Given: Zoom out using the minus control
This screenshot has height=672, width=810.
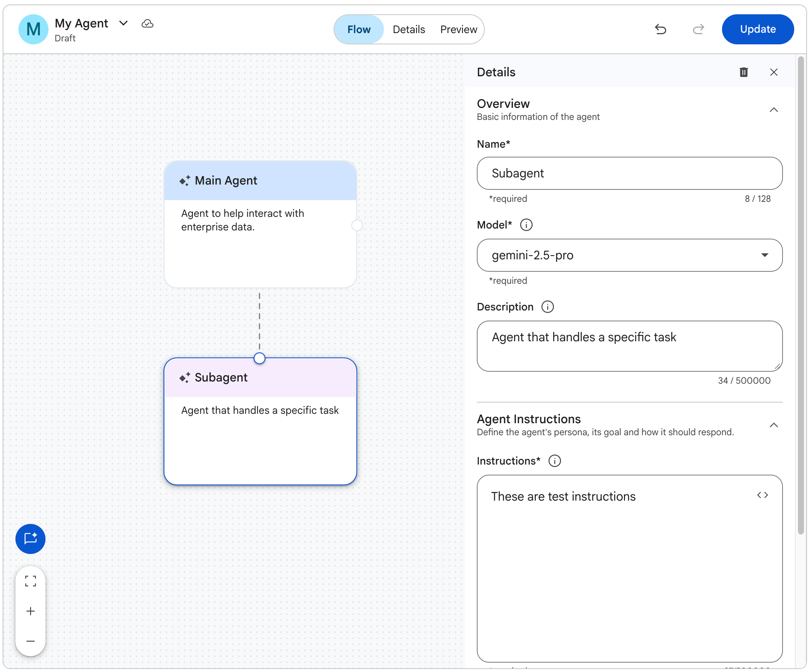Looking at the screenshot, I should coord(30,641).
